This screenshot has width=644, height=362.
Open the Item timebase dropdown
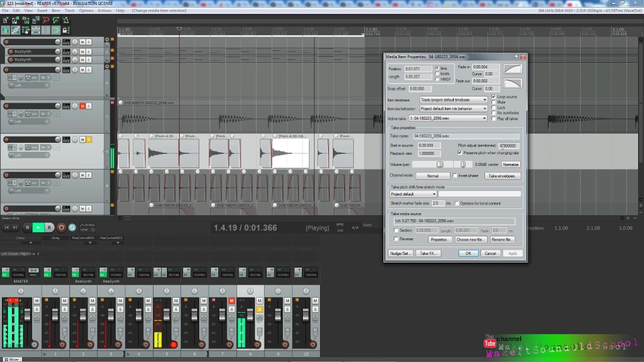point(454,100)
